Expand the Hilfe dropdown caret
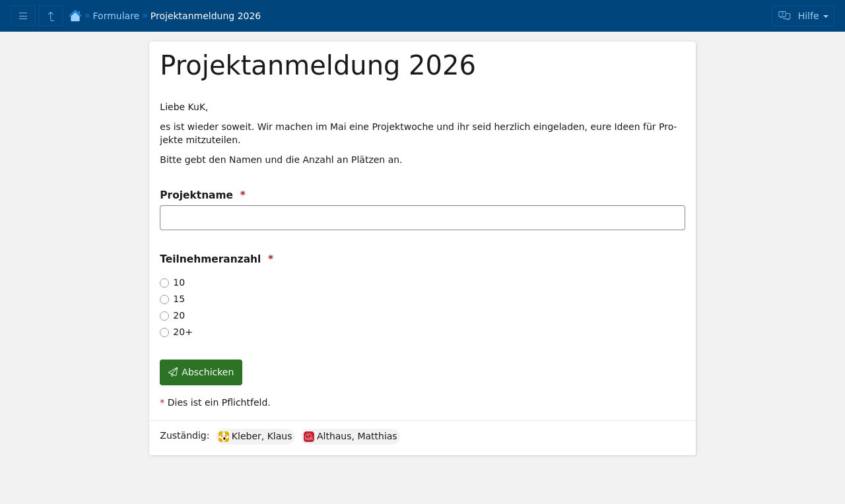This screenshot has height=504, width=845. pos(826,16)
